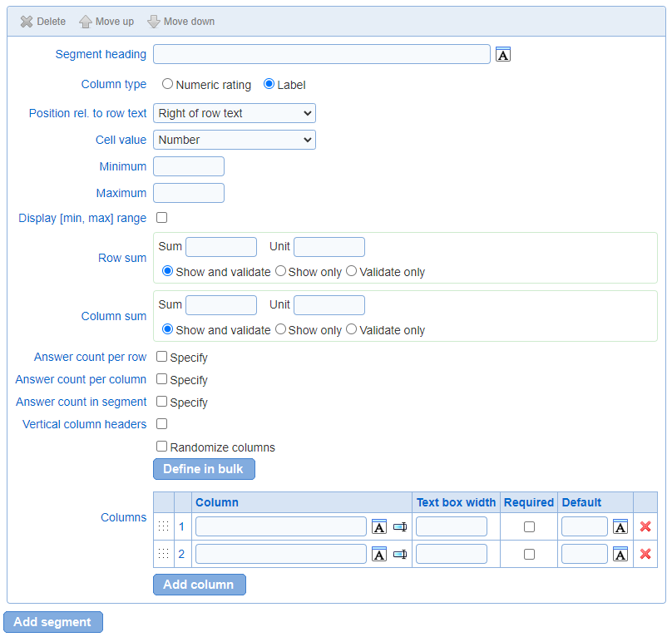The height and width of the screenshot is (637, 672).
Task: Click the Define in bulk button
Action: pos(204,469)
